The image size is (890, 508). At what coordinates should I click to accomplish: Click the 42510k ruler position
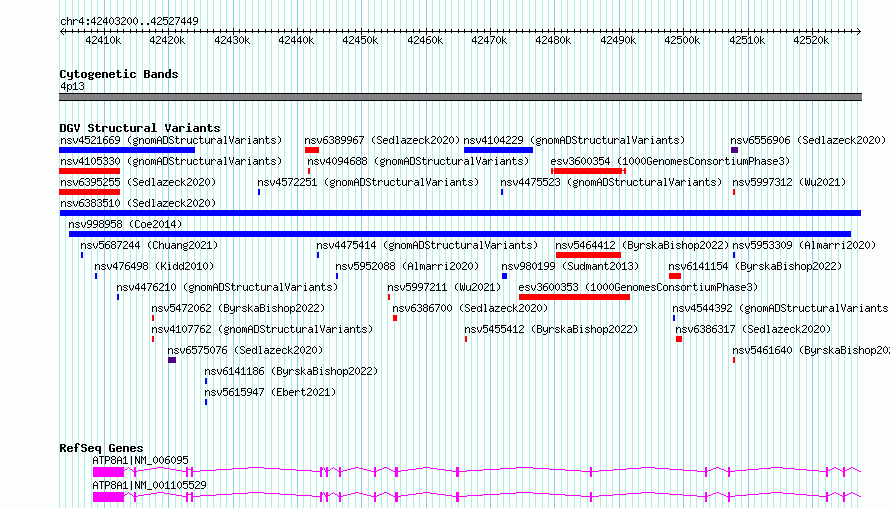tap(747, 40)
